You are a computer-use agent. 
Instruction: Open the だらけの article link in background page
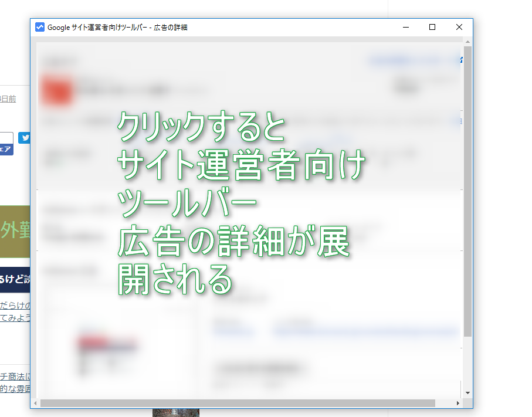15,311
